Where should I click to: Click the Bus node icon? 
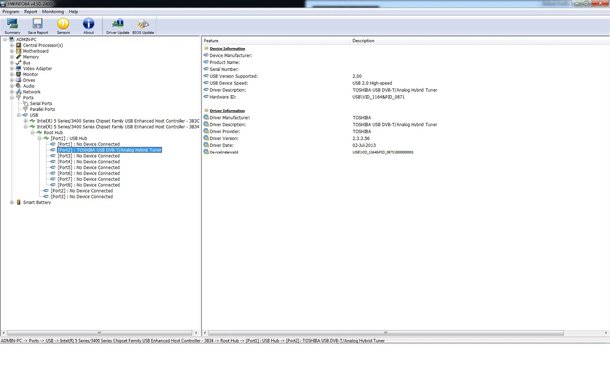[x=18, y=63]
